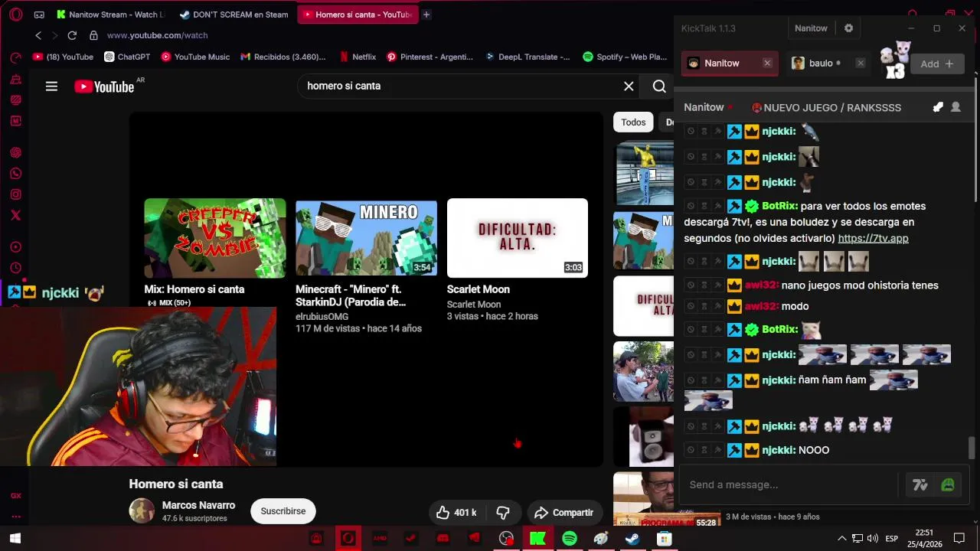The width and height of the screenshot is (980, 551).
Task: Click njckki on ñam ñam ñam message
Action: [x=779, y=380]
